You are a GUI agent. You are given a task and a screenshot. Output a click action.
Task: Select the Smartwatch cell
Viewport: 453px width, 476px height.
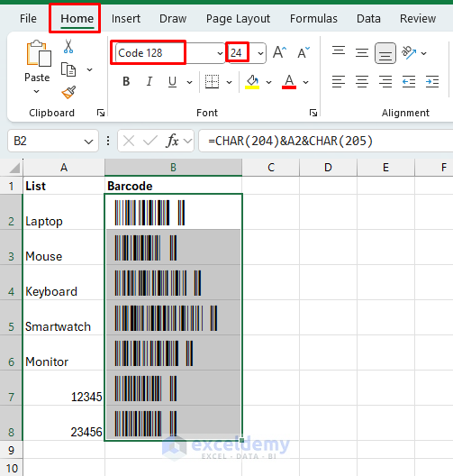coord(64,318)
